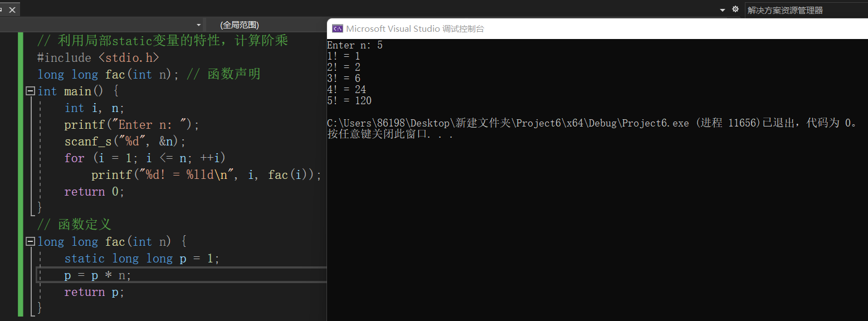
Task: Click the #include <stdio.h> line
Action: (98, 58)
